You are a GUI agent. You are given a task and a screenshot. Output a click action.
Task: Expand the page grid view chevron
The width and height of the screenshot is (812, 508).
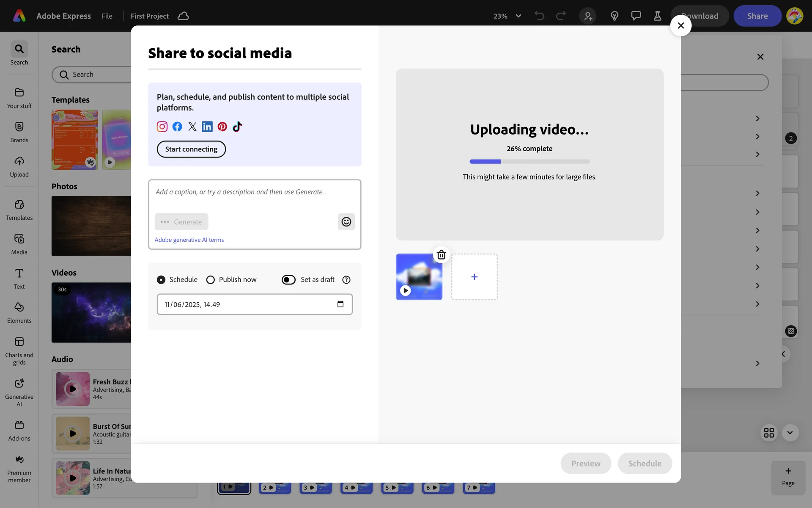[790, 433]
